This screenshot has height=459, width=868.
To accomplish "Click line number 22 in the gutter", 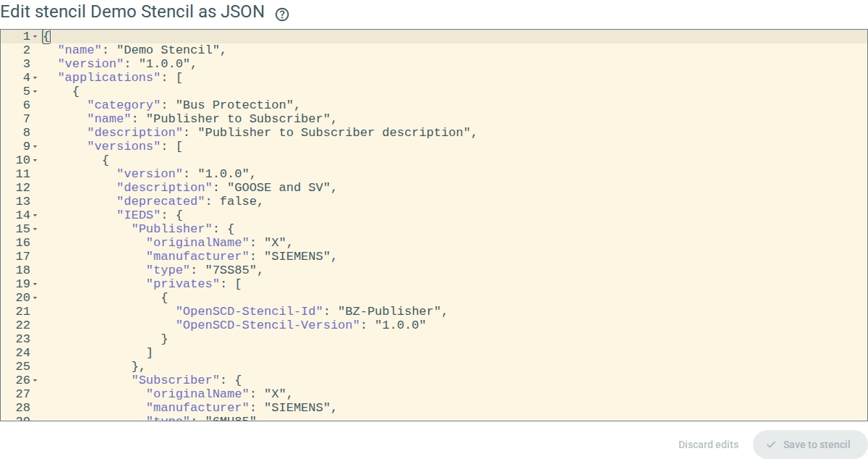I will coord(22,325).
